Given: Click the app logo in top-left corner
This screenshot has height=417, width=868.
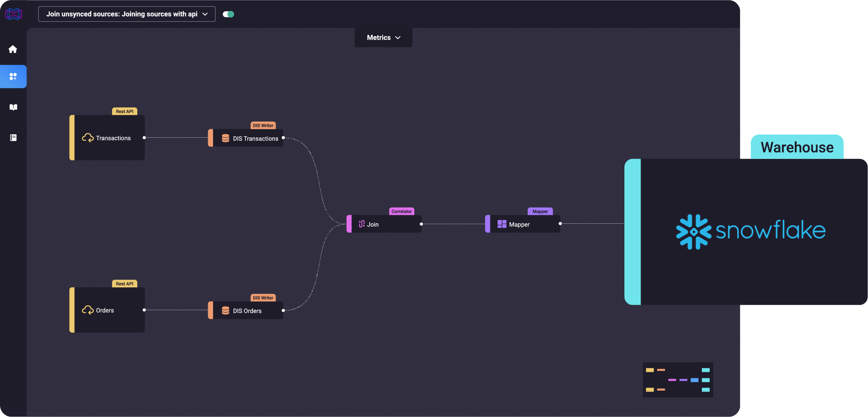Looking at the screenshot, I should tap(13, 14).
